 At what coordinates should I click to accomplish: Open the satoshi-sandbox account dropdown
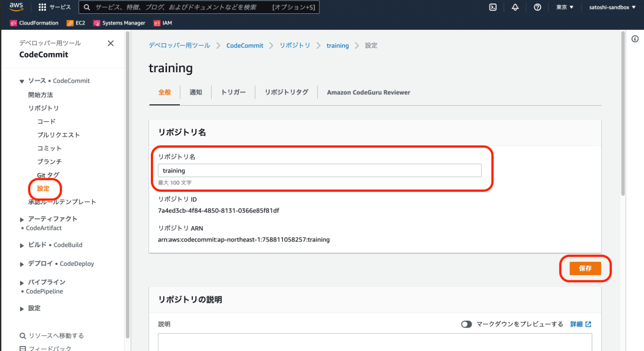[x=612, y=7]
